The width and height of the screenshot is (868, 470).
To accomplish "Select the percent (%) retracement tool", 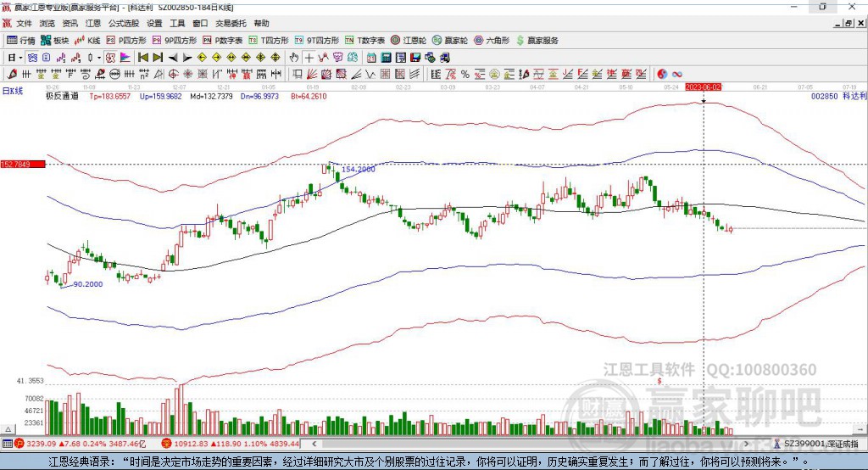I will pyautogui.click(x=465, y=75).
